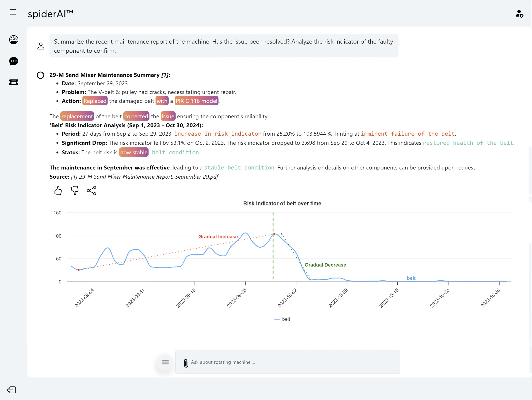The height and width of the screenshot is (400, 532).
Task: Give thumbs up to the answer
Action: (58, 191)
